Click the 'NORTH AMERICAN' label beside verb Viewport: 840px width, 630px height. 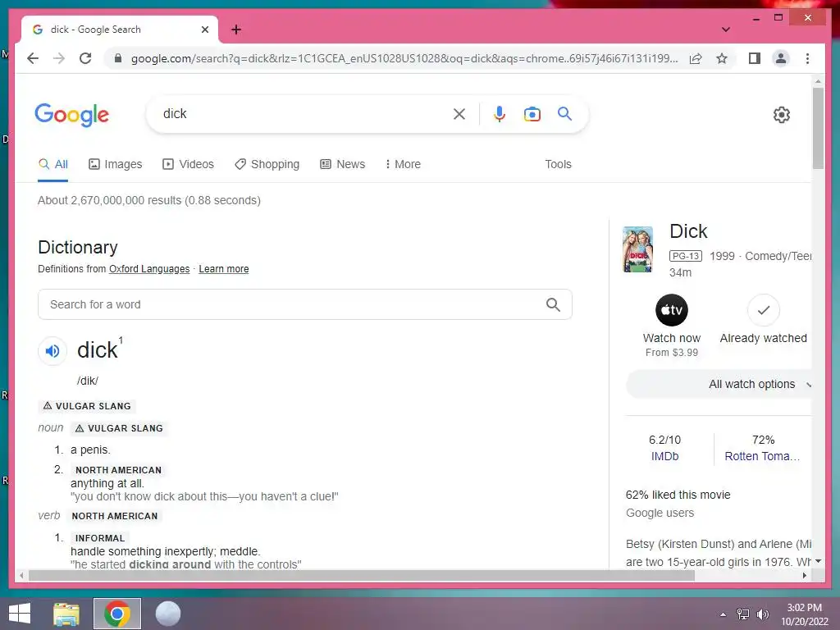tap(115, 516)
